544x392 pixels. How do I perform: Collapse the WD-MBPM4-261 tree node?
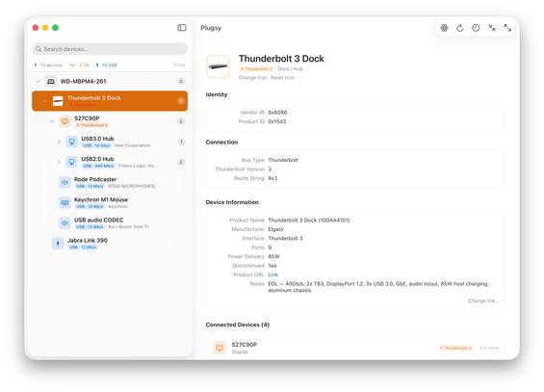click(38, 81)
